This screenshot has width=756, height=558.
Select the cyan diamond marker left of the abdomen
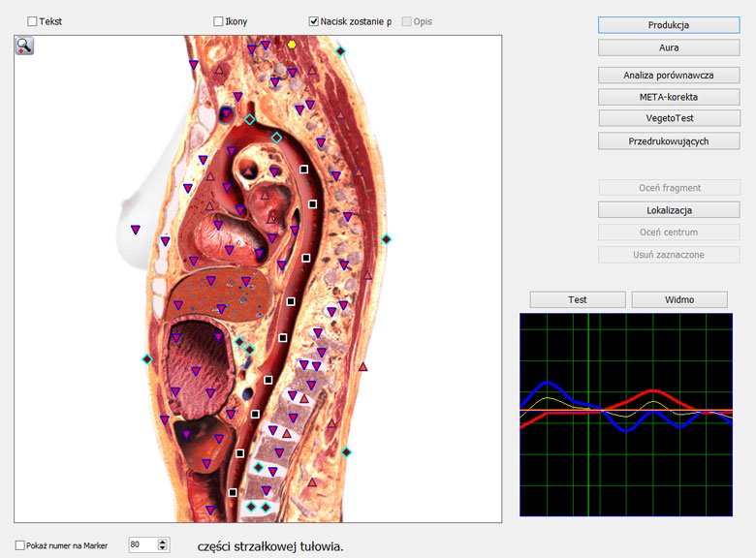(x=147, y=359)
